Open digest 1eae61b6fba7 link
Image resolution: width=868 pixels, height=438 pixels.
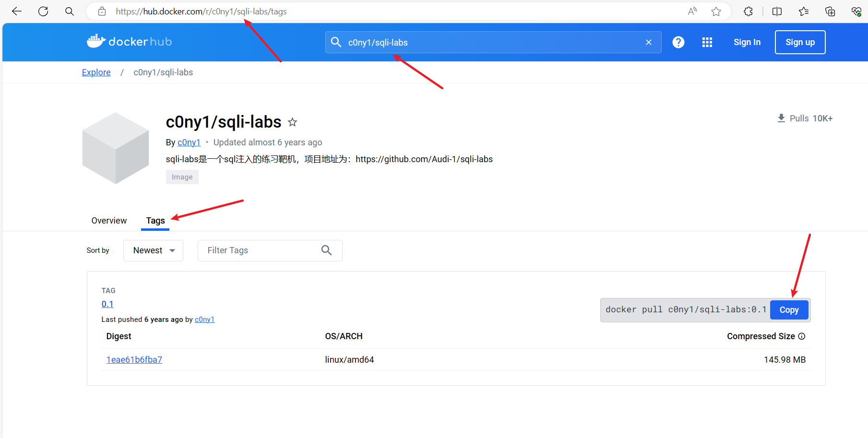click(x=134, y=360)
